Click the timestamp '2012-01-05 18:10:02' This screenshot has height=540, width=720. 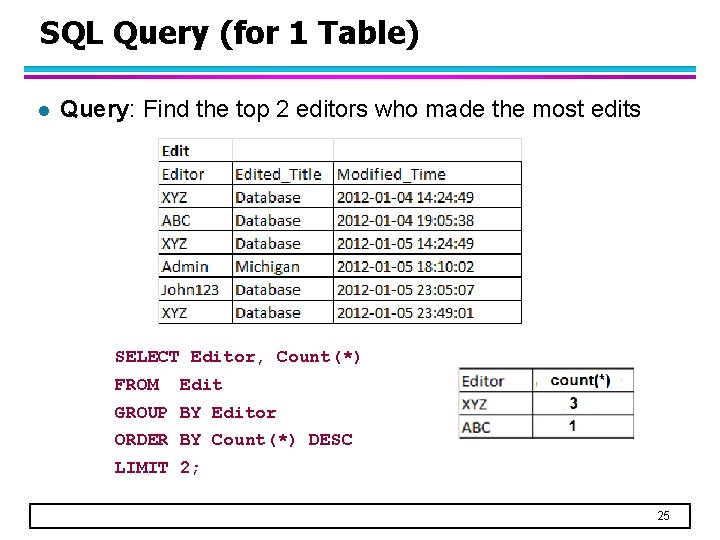[405, 266]
